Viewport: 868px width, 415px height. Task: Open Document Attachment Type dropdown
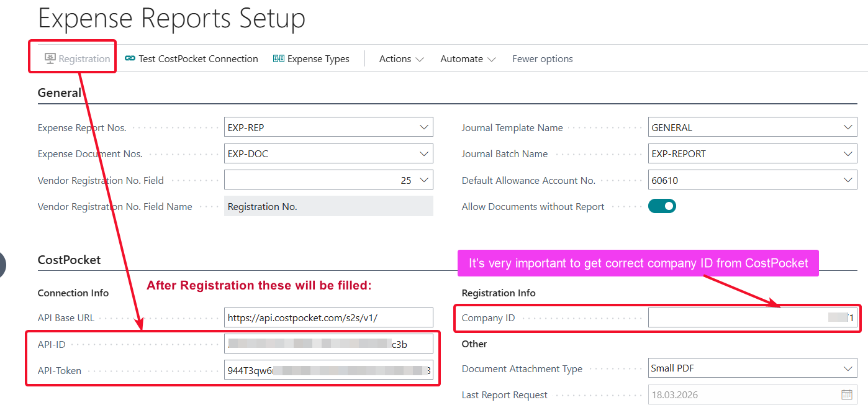(849, 368)
